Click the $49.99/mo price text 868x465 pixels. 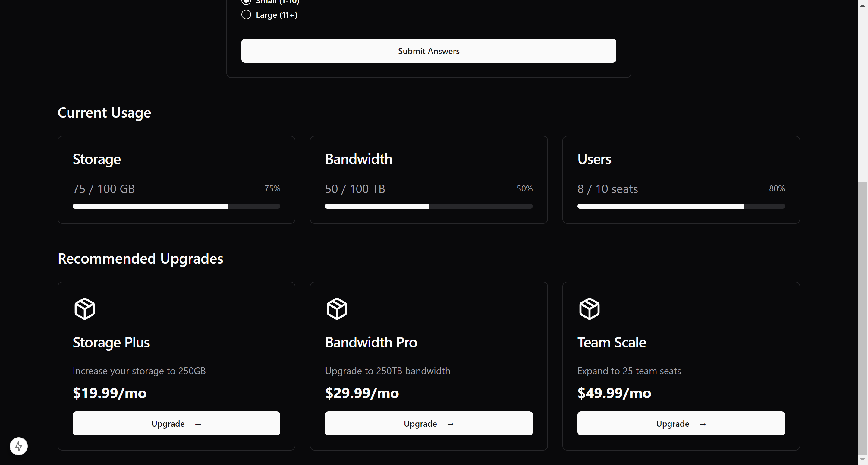(614, 393)
